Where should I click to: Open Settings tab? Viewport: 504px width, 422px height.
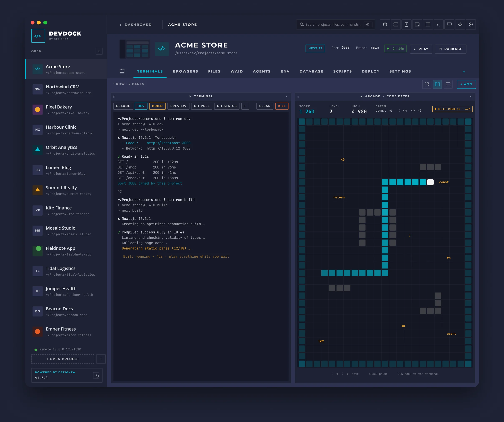(400, 71)
